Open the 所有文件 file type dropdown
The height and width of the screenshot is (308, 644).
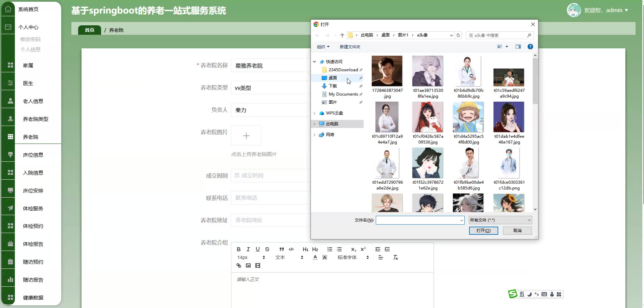[x=500, y=220]
